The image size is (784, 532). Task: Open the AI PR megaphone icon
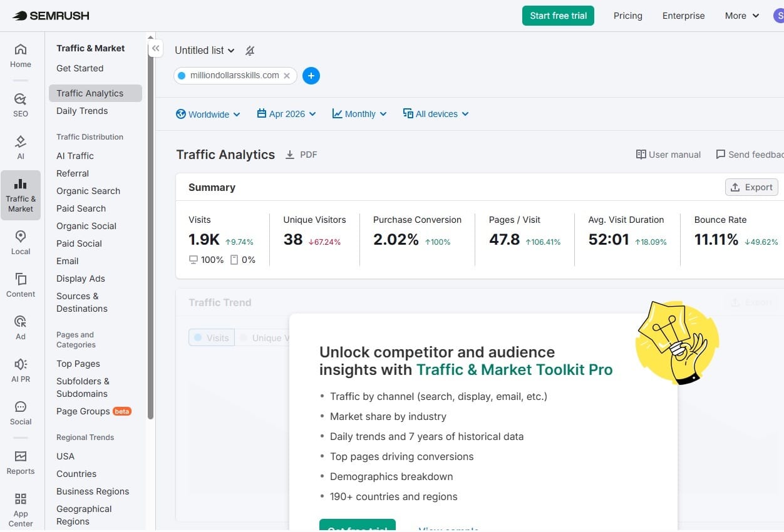pos(21,370)
